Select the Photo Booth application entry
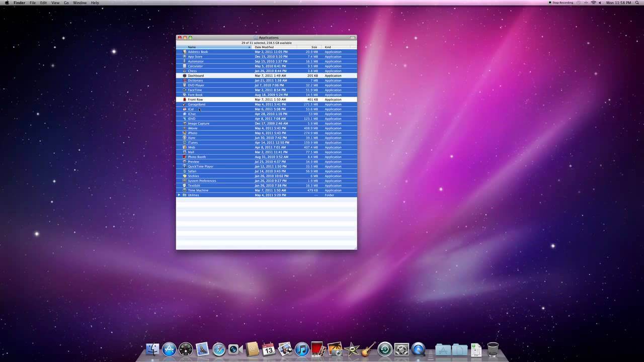 click(216, 157)
